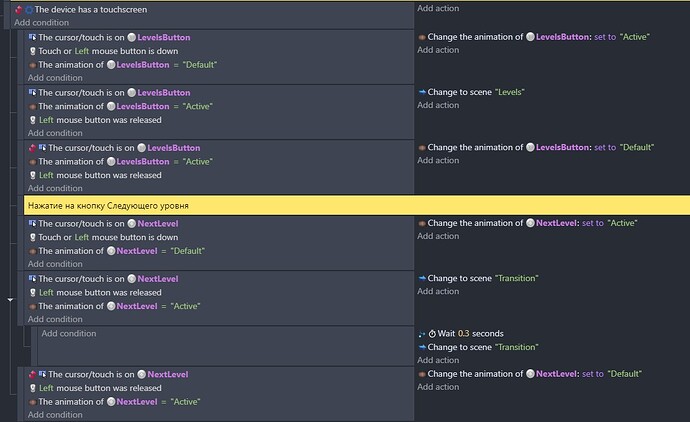
Task: Add action under LevelsButton set to "Active"
Action: (438, 50)
